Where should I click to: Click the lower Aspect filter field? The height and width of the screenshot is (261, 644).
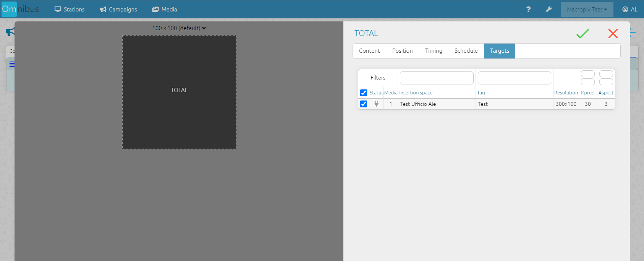click(x=606, y=82)
